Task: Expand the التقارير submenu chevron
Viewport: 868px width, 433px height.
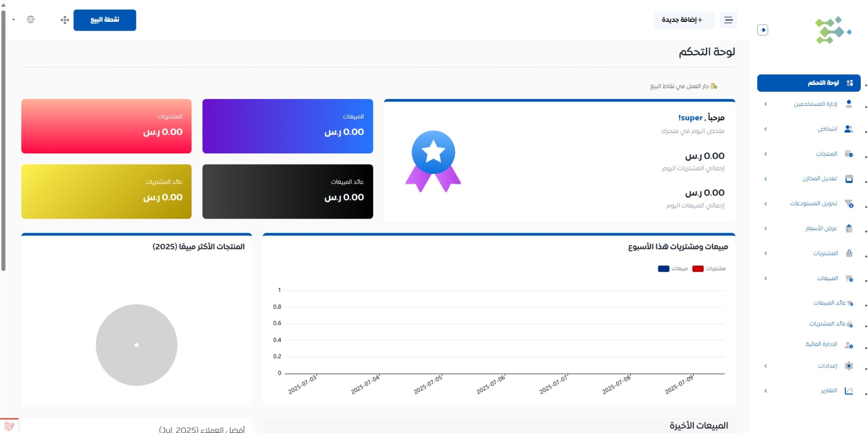Action: click(x=766, y=391)
